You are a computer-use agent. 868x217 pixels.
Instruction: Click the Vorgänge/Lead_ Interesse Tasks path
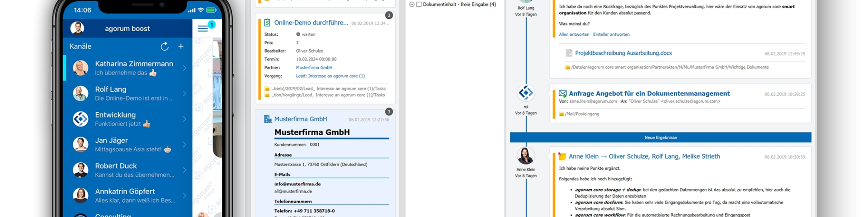coord(328,95)
